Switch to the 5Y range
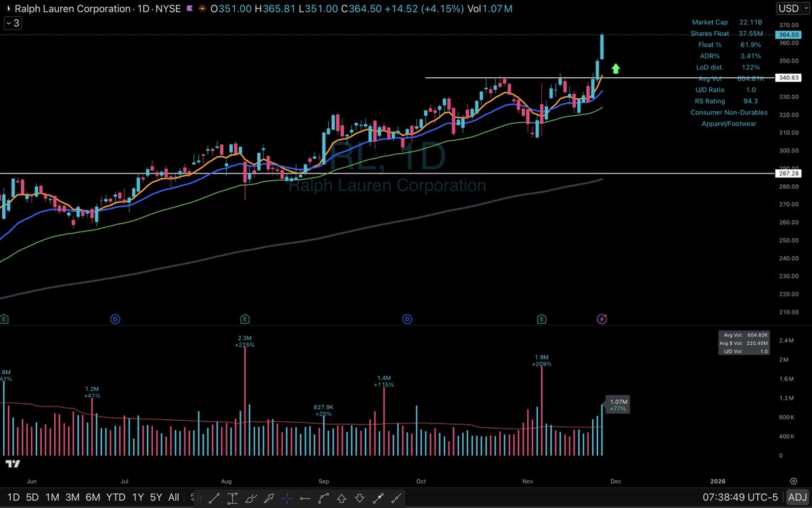Image resolution: width=812 pixels, height=508 pixels. [155, 496]
